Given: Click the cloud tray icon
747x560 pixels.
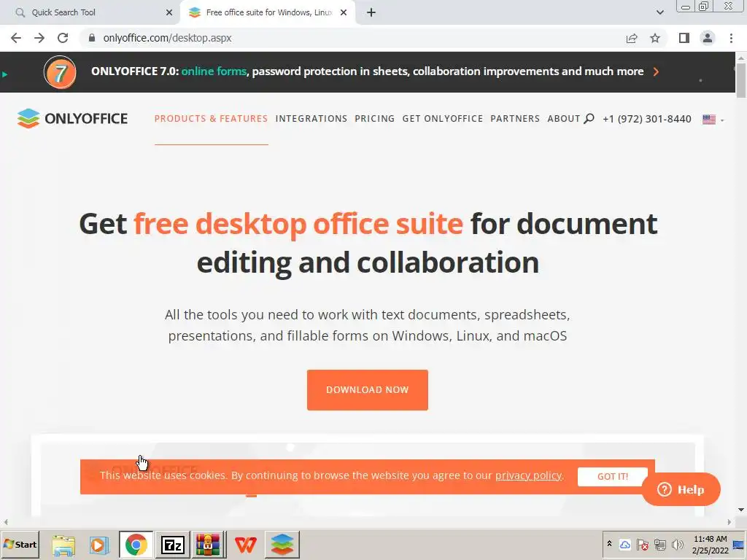Looking at the screenshot, I should point(625,544).
